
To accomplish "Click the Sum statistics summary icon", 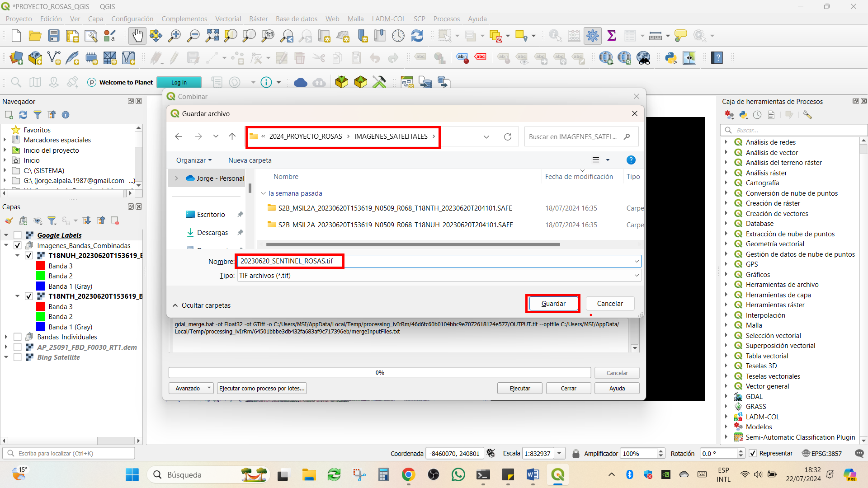I will point(612,36).
